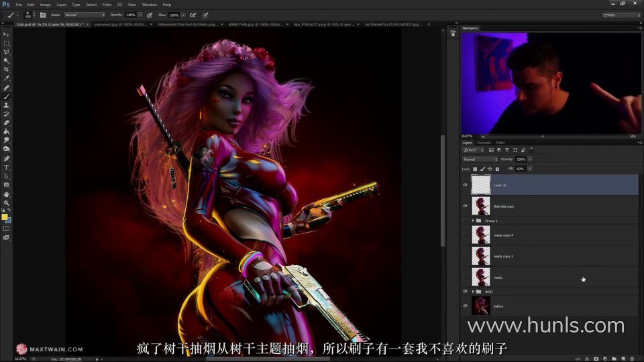Open layer blend mode Normal dropdown
644x362 pixels.
tap(480, 160)
